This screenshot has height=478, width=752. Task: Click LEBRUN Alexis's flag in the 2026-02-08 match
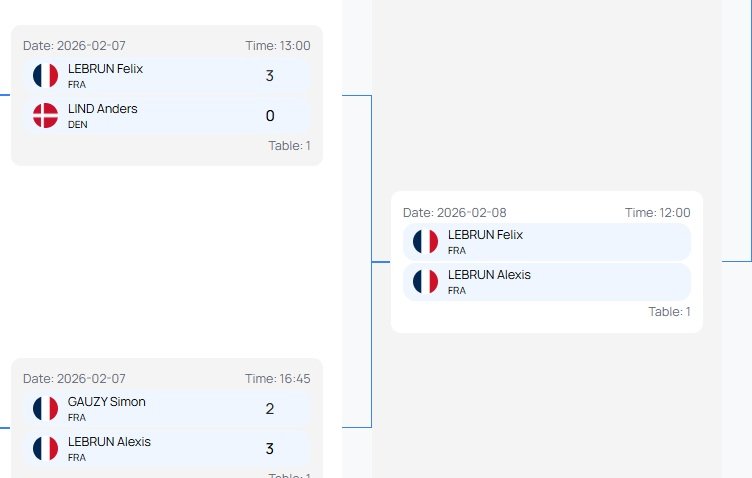tap(425, 282)
